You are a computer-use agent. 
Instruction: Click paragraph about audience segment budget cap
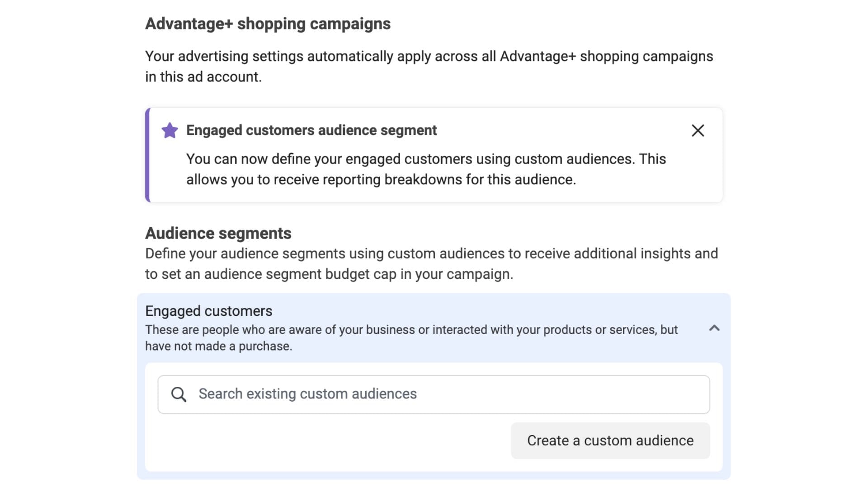point(329,274)
